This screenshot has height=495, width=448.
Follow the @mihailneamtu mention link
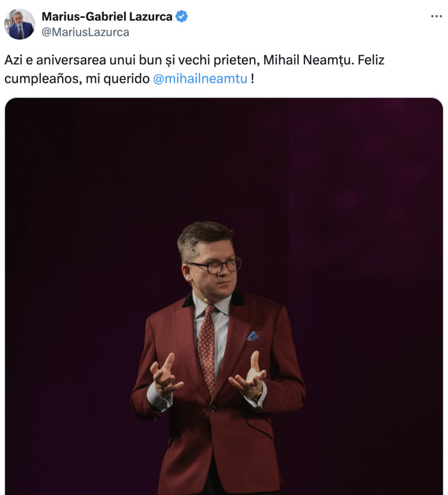[x=200, y=78]
